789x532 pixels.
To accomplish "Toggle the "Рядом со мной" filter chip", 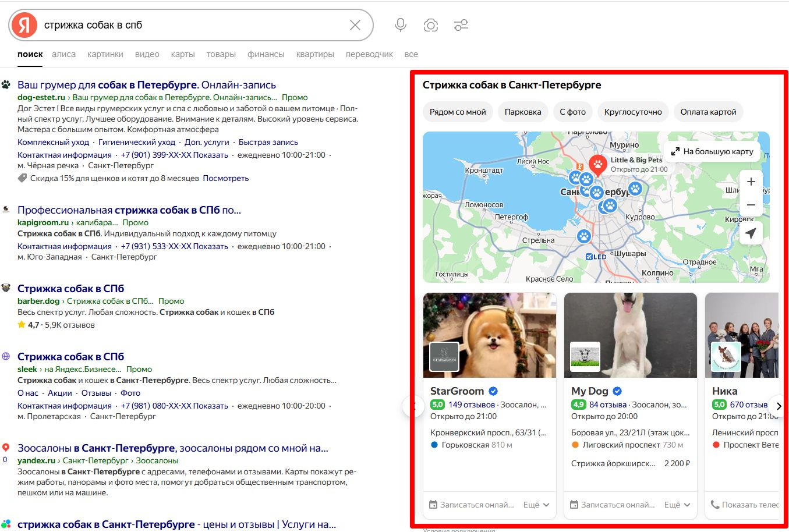I will [458, 112].
